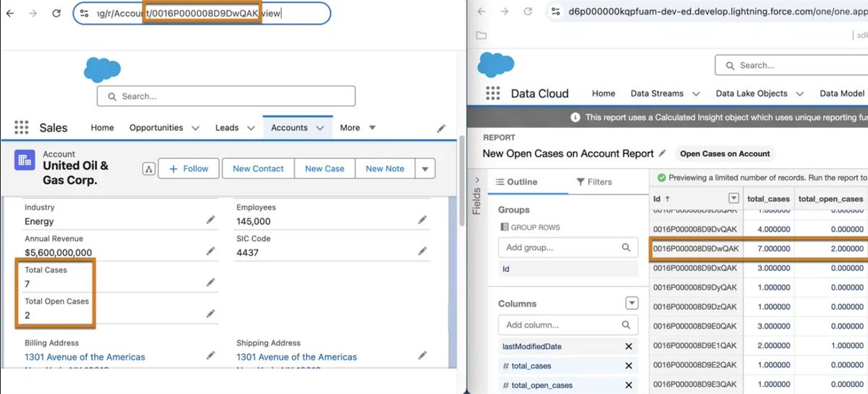Sort by the total_cases column header
This screenshot has width=868, height=394.
(769, 199)
